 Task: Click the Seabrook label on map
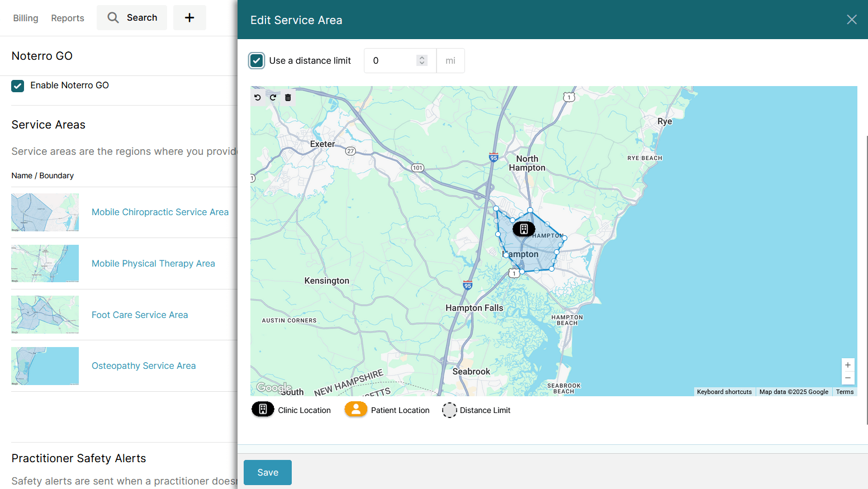[x=471, y=372]
